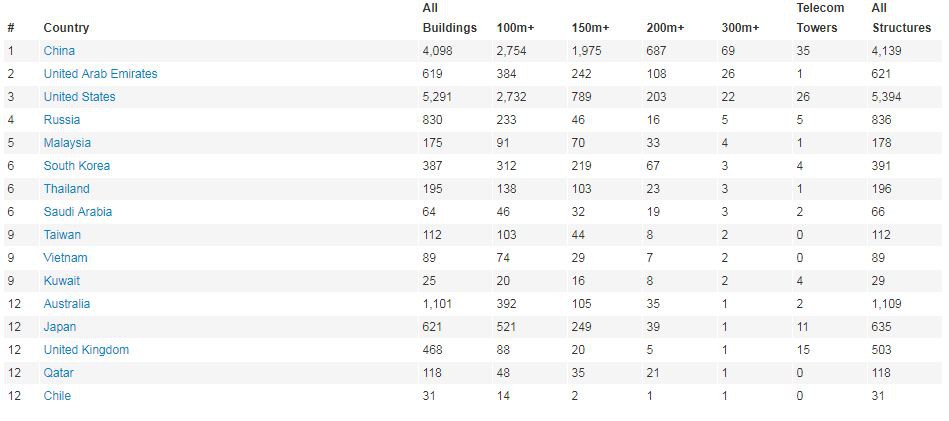Open the United Kingdom link
949x421 pixels.
tap(86, 350)
